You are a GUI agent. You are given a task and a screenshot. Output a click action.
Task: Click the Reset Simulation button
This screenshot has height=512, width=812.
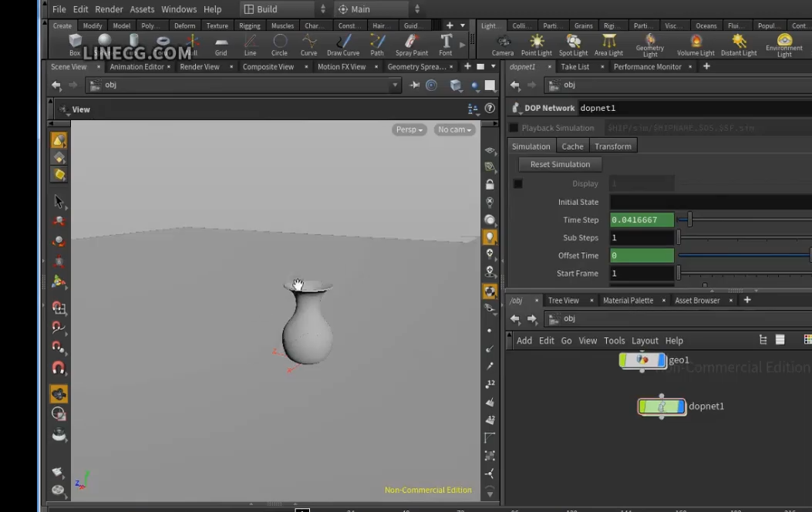[560, 164]
